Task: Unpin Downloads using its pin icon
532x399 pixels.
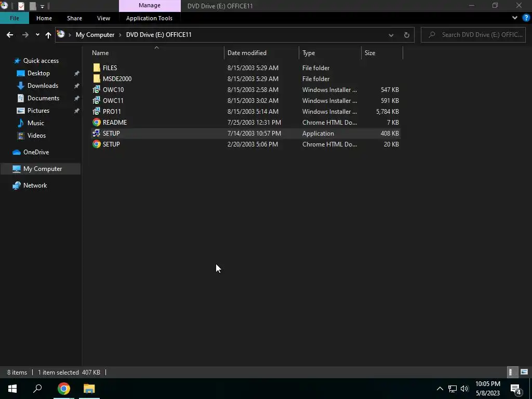Action: point(77,86)
